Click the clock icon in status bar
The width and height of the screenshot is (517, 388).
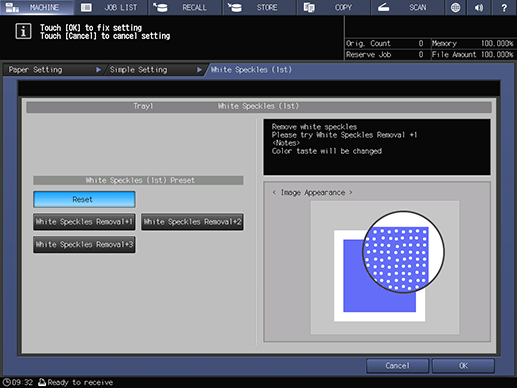6,382
